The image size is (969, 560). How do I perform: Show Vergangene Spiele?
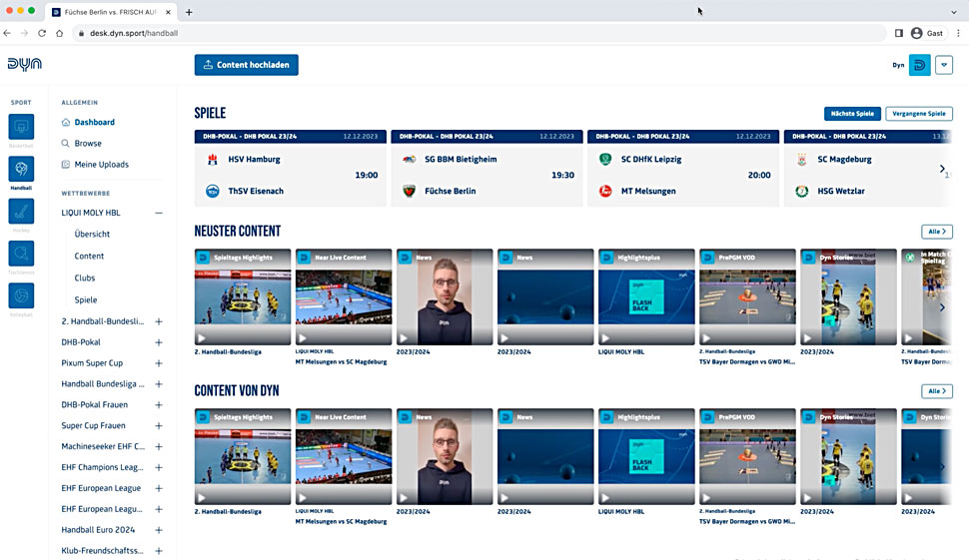pyautogui.click(x=919, y=114)
